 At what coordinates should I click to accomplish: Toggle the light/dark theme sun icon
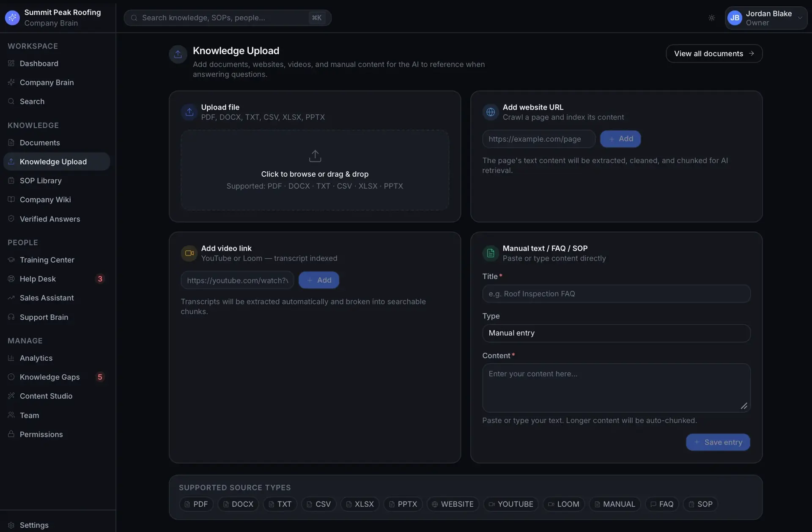712,18
